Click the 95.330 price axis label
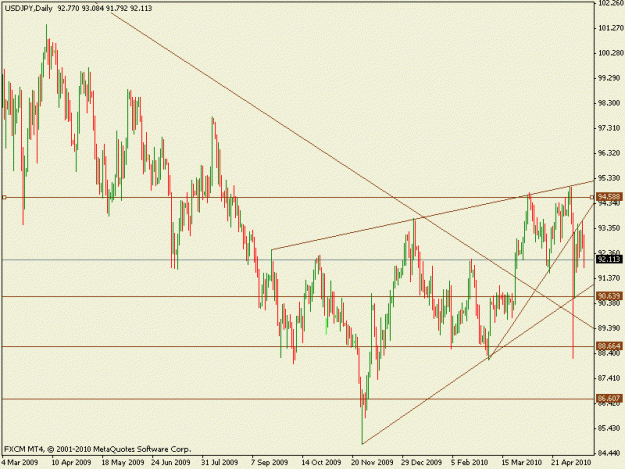 click(x=610, y=178)
